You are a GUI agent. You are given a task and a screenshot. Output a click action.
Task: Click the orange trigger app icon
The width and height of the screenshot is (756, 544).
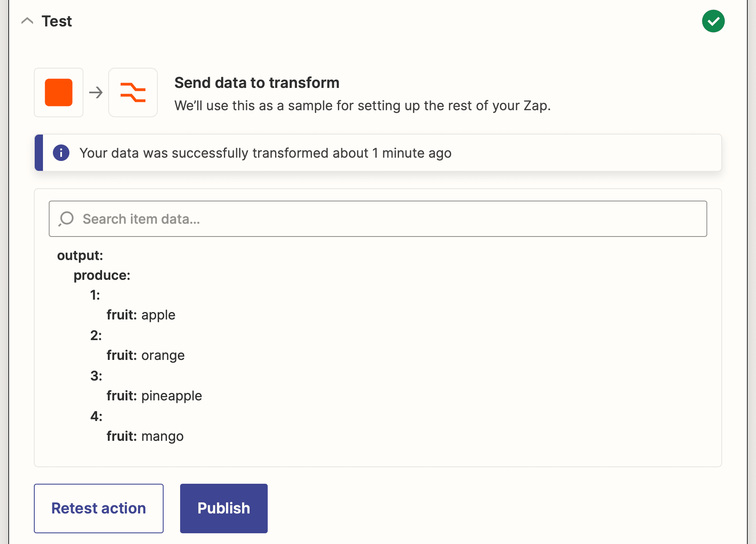(x=58, y=92)
